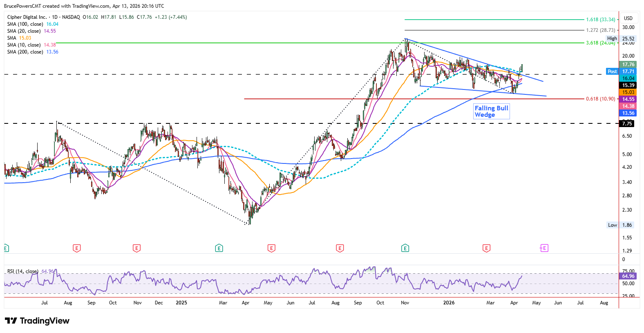Click the blue 13.56 SMA price label
644x333 pixels.
coord(628,113)
